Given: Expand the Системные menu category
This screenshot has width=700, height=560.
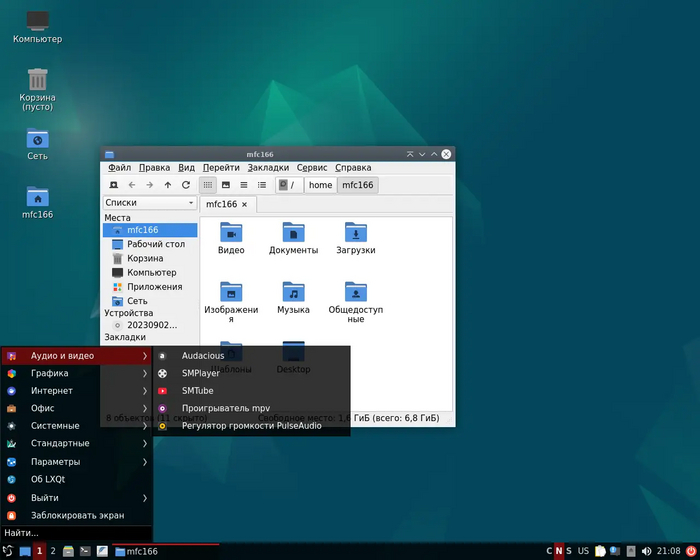Looking at the screenshot, I should coord(77,426).
